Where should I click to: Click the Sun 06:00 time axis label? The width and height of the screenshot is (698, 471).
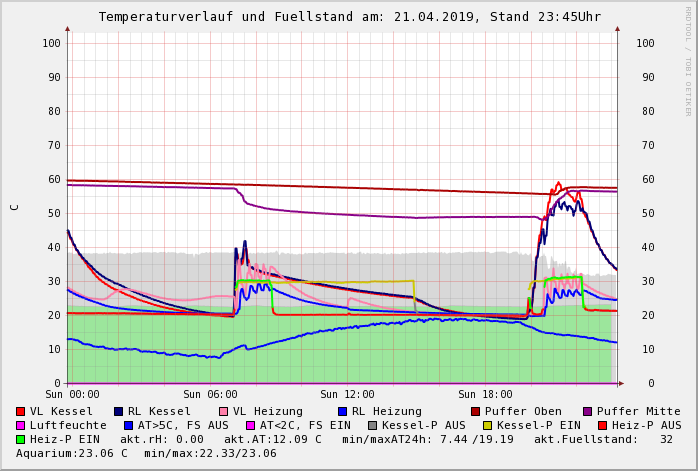[209, 394]
